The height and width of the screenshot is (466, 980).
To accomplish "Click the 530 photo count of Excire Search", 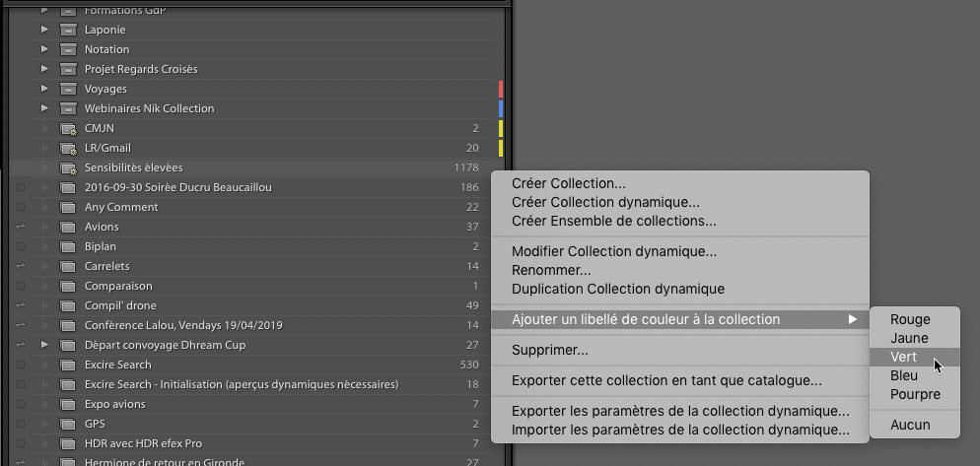I will 468,365.
